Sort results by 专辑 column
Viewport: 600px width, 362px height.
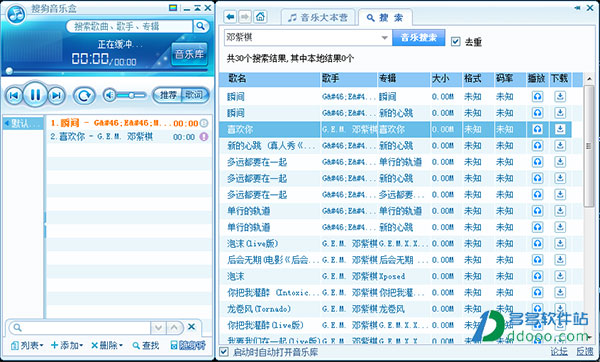404,79
